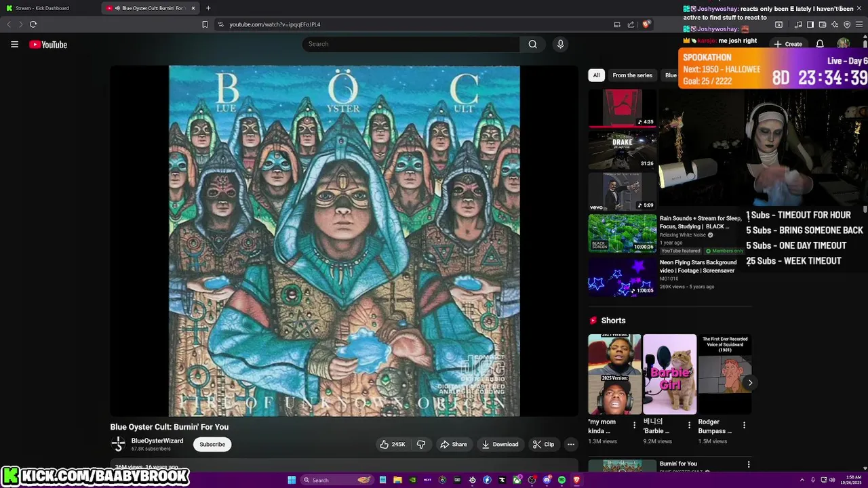This screenshot has height=488, width=868.
Task: Select the 'All' filter chip
Action: (x=596, y=75)
